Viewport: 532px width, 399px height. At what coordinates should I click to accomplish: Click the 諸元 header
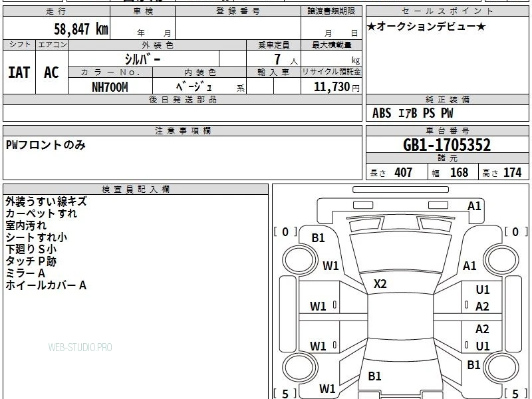pos(447,158)
